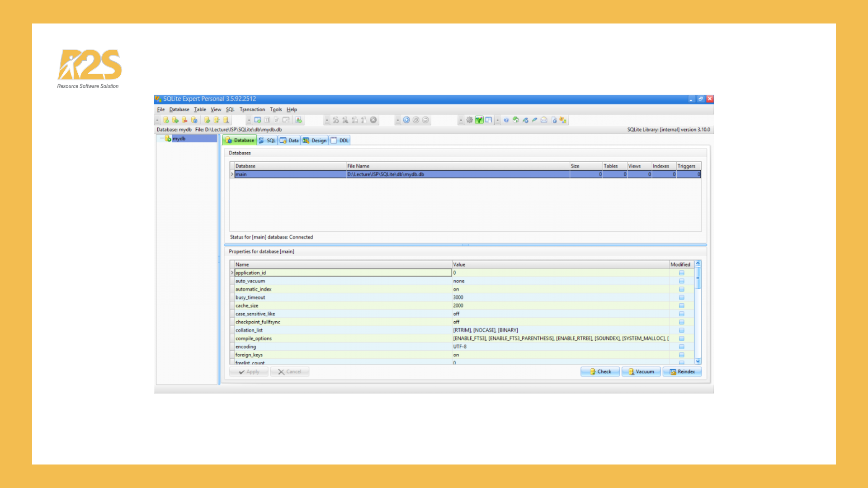
Task: Toggle the Modified checkbox for application_id
Action: click(x=682, y=273)
